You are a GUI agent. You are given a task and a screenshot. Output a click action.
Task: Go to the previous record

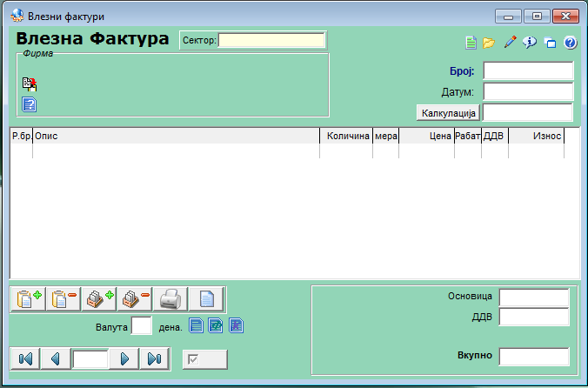[x=56, y=358]
